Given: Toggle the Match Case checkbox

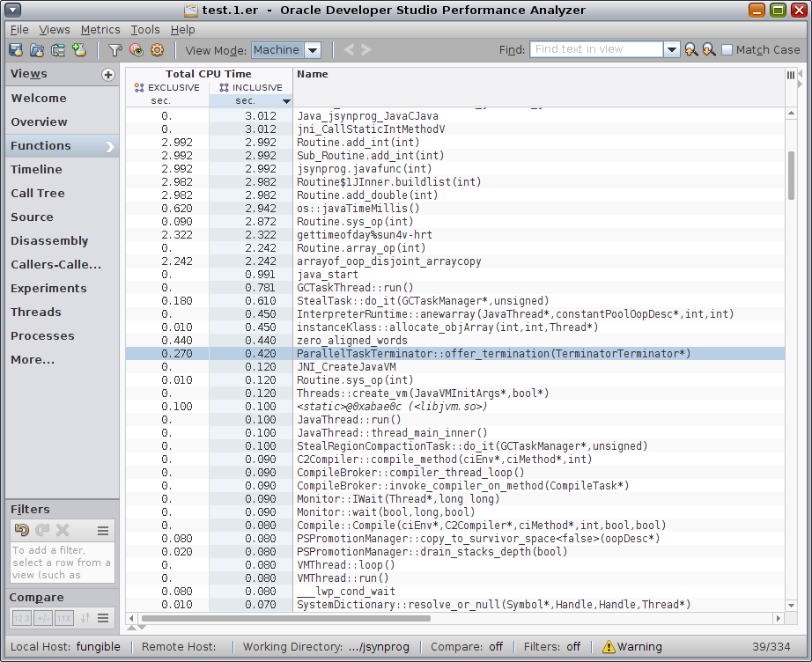Looking at the screenshot, I should point(727,49).
